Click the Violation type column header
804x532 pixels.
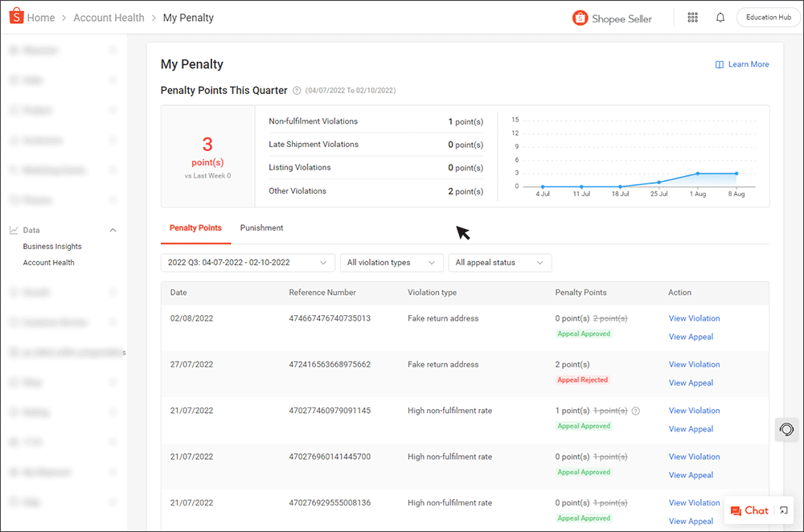(x=432, y=293)
